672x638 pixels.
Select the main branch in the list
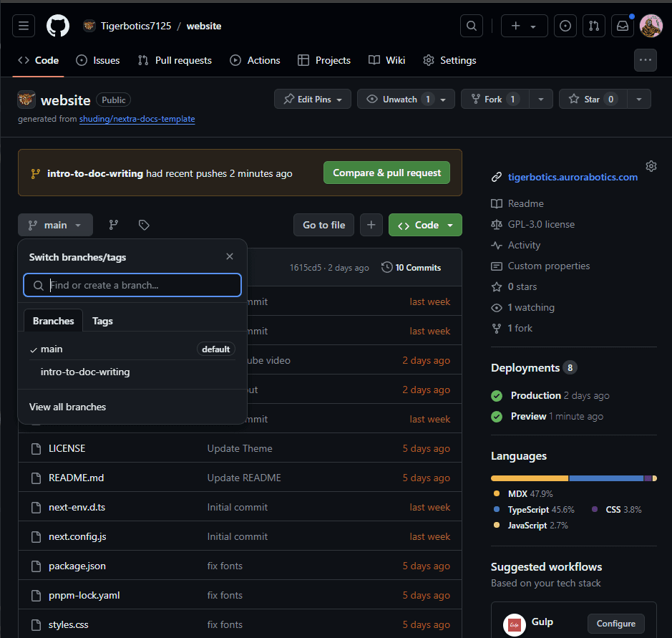point(52,349)
